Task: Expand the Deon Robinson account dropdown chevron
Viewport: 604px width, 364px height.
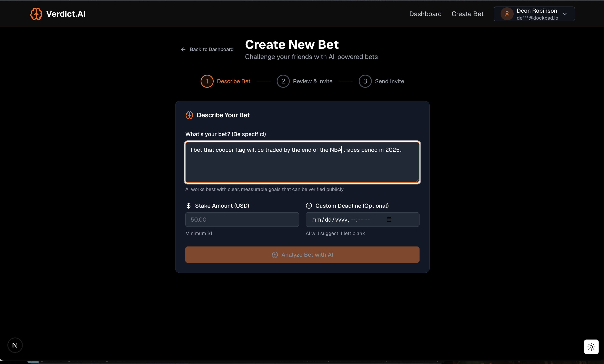Action: [x=565, y=14]
